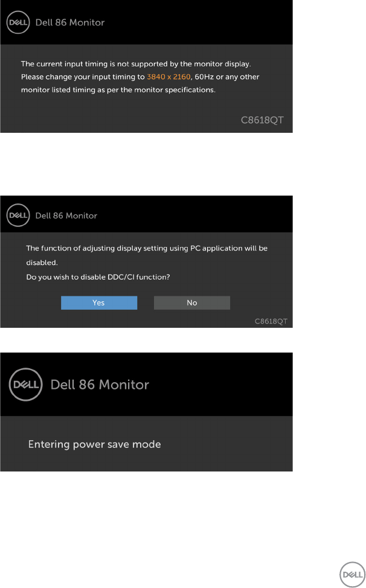Click the Dell logo at the page's bottom corner
The height and width of the screenshot is (588, 366).
click(350, 572)
